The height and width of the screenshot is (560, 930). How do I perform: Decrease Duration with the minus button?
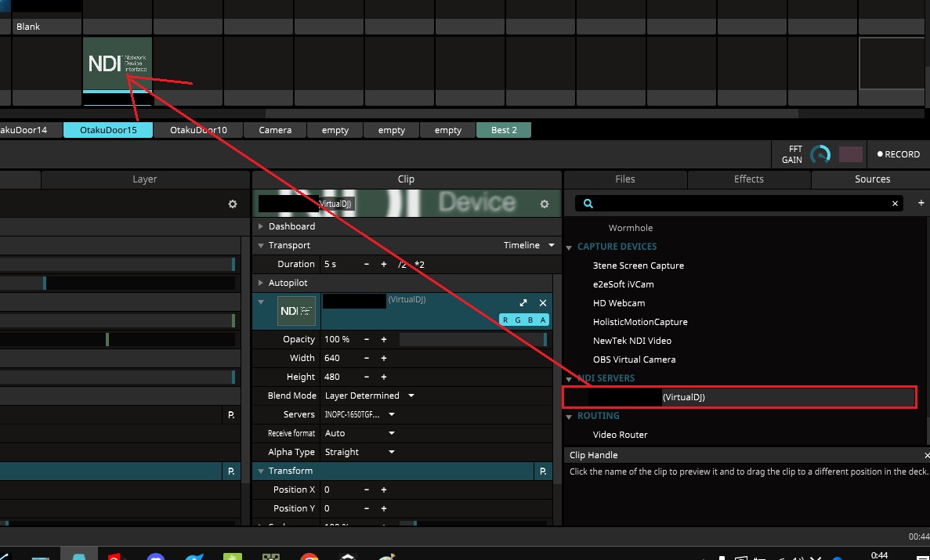coord(367,264)
